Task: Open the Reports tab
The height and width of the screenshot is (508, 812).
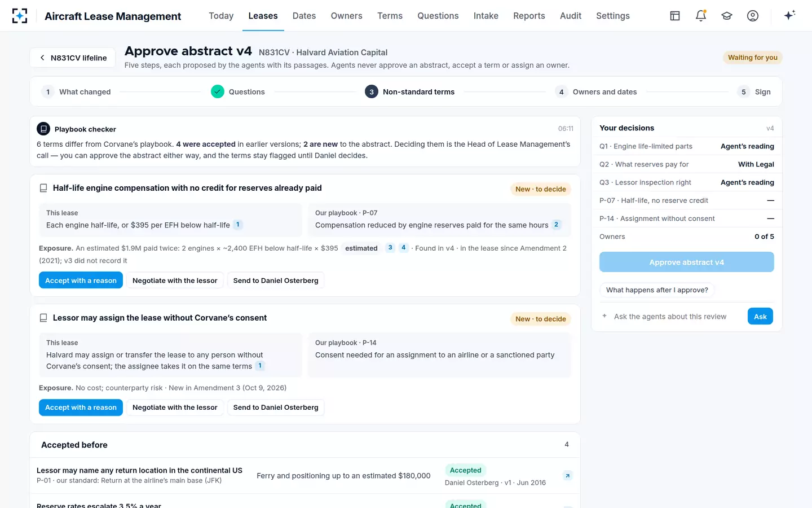Action: pos(529,16)
